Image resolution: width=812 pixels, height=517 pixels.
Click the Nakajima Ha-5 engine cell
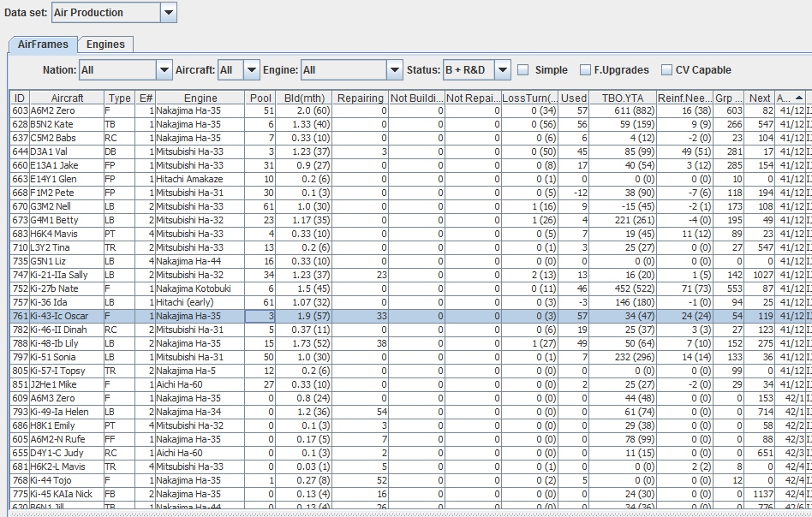[x=200, y=371]
